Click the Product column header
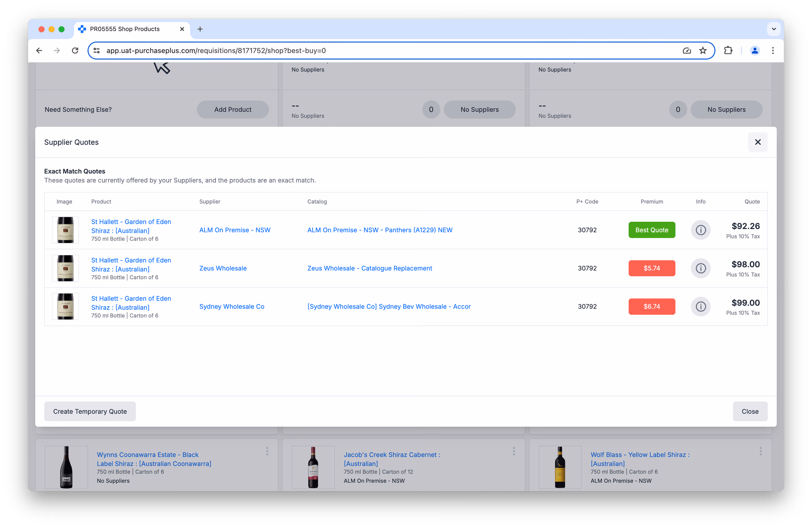This screenshot has height=528, width=812. tap(101, 202)
